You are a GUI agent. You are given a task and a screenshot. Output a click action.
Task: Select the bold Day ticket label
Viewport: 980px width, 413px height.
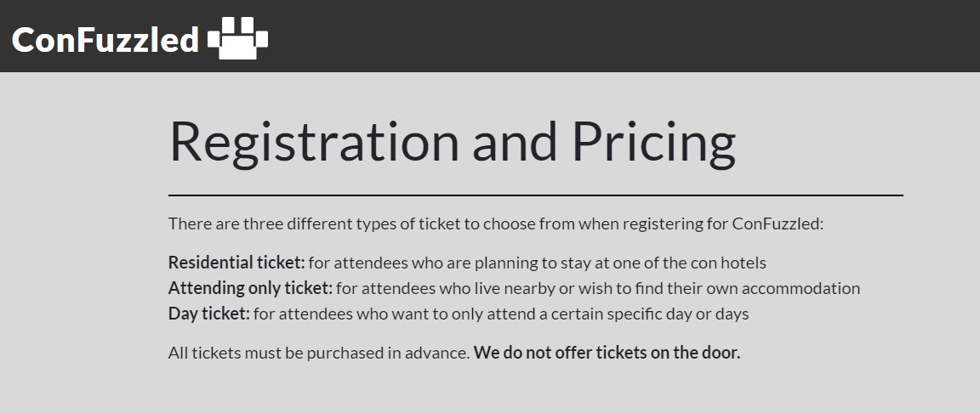[x=208, y=314]
